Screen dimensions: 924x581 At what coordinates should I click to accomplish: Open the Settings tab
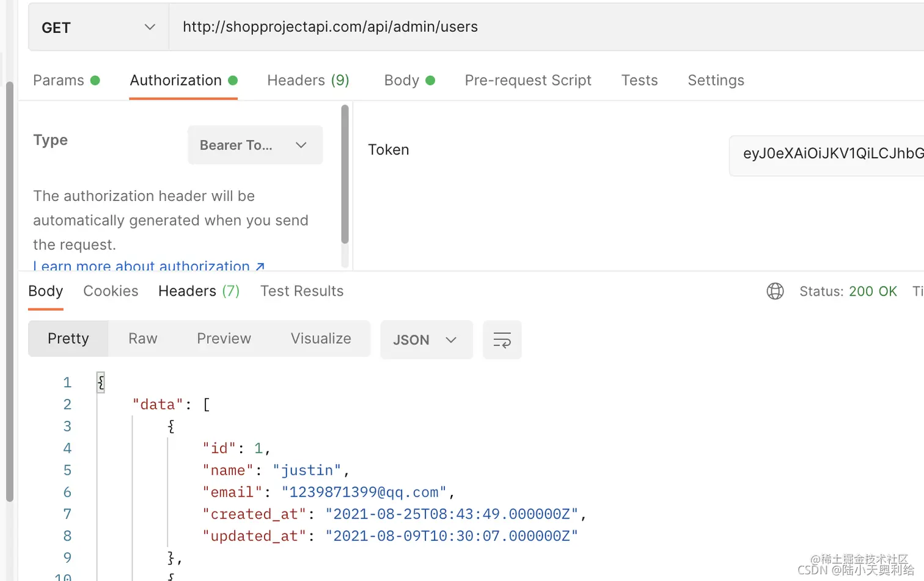[x=716, y=81]
